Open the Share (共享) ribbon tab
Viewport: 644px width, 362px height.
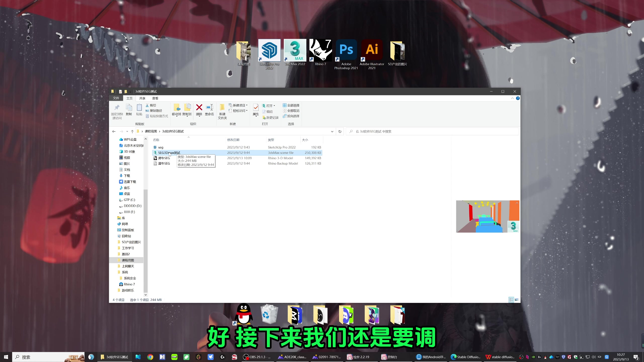pyautogui.click(x=142, y=98)
